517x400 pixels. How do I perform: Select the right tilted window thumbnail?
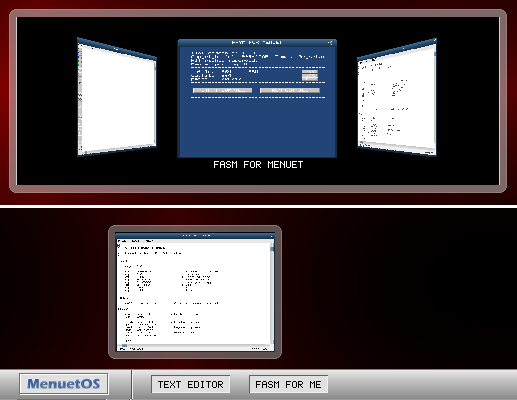click(x=397, y=97)
